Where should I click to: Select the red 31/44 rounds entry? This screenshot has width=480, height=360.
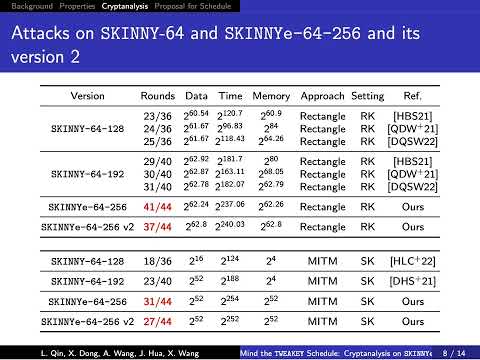point(157,302)
